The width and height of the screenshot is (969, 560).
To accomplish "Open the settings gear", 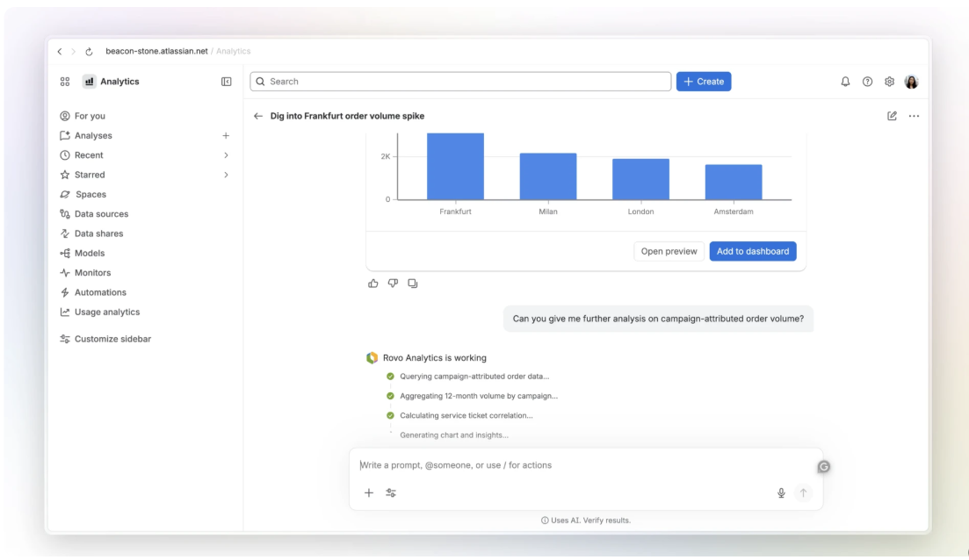I will (x=889, y=82).
